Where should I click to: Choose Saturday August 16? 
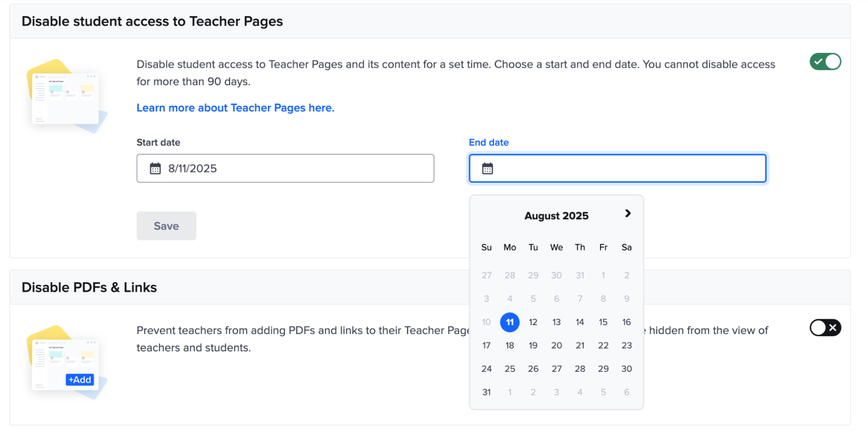pyautogui.click(x=627, y=322)
